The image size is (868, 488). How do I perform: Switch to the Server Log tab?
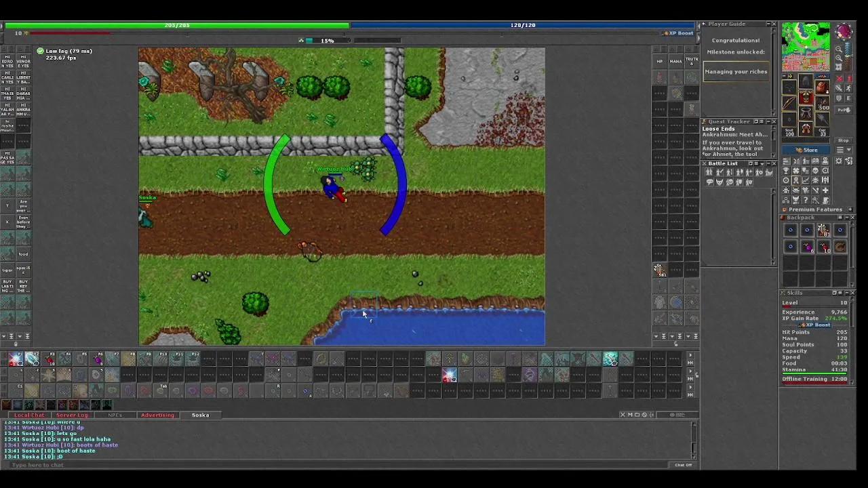pyautogui.click(x=72, y=415)
